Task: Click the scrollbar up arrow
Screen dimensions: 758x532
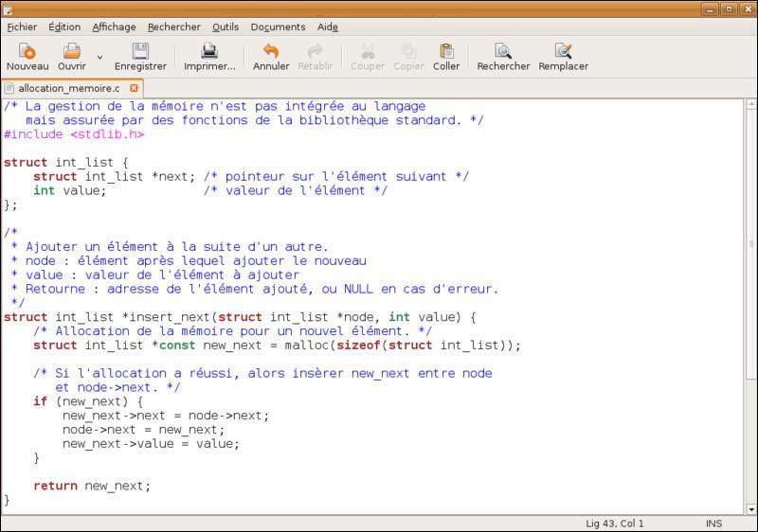Action: 750,104
